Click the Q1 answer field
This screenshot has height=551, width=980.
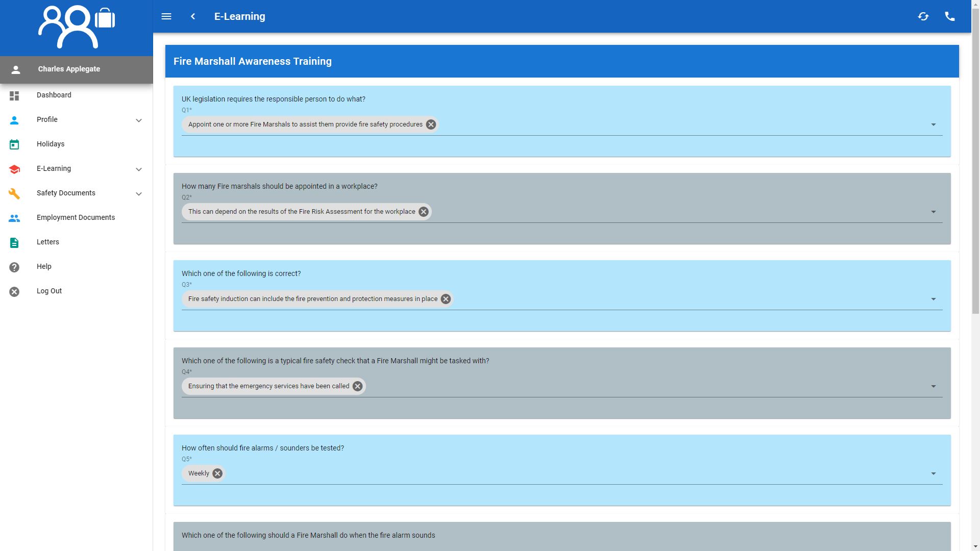[562, 124]
